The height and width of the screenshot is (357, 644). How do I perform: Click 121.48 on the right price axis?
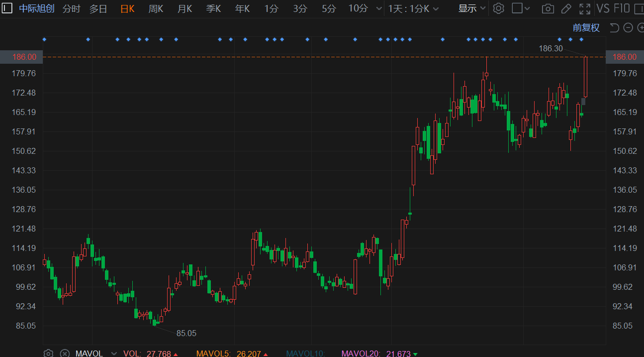tap(625, 229)
